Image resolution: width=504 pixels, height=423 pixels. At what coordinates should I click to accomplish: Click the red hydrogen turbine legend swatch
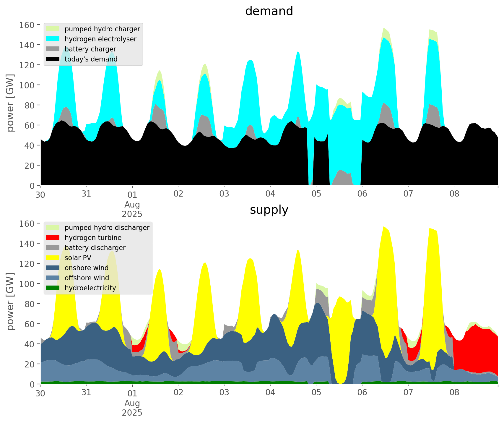[x=53, y=238]
